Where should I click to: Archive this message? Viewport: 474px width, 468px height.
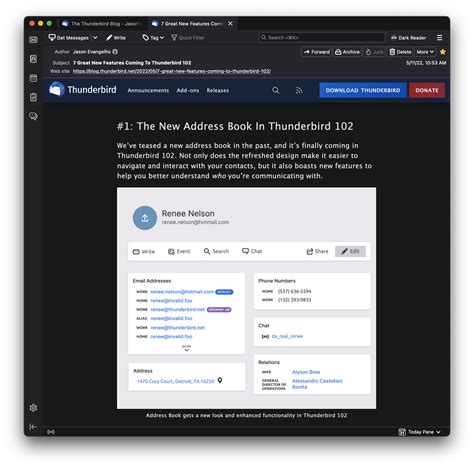click(347, 52)
